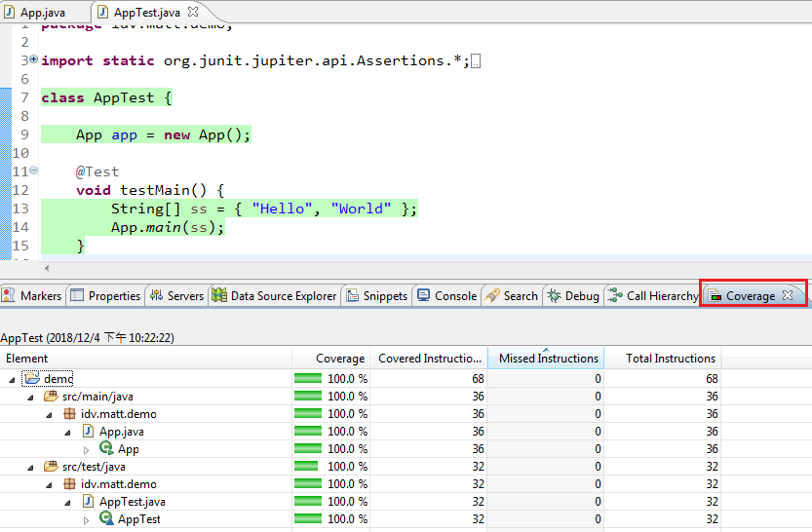Click the Call Hierarchy icon
This screenshot has width=812, height=532.
(x=615, y=296)
